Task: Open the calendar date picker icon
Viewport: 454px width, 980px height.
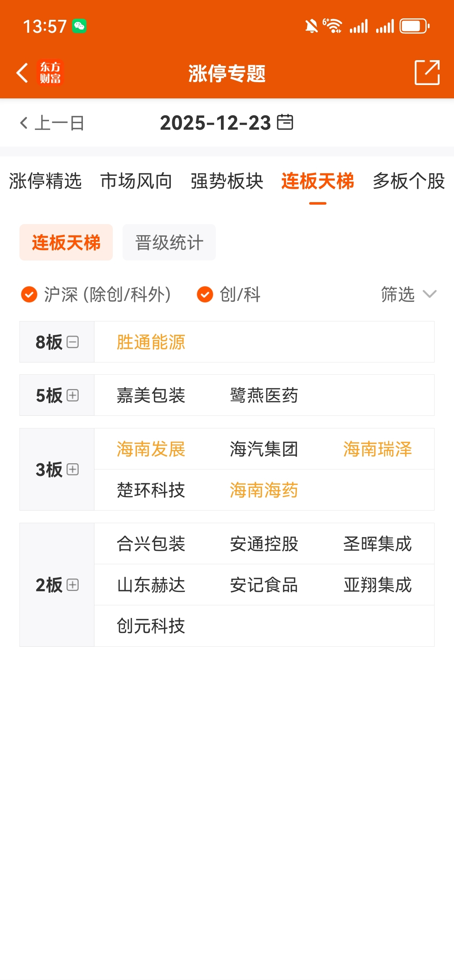Action: coord(285,122)
